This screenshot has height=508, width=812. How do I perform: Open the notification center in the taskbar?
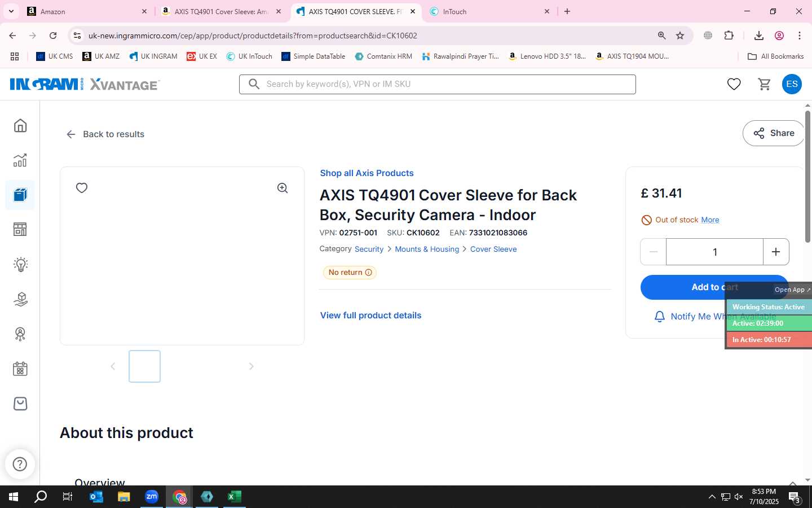(x=795, y=497)
